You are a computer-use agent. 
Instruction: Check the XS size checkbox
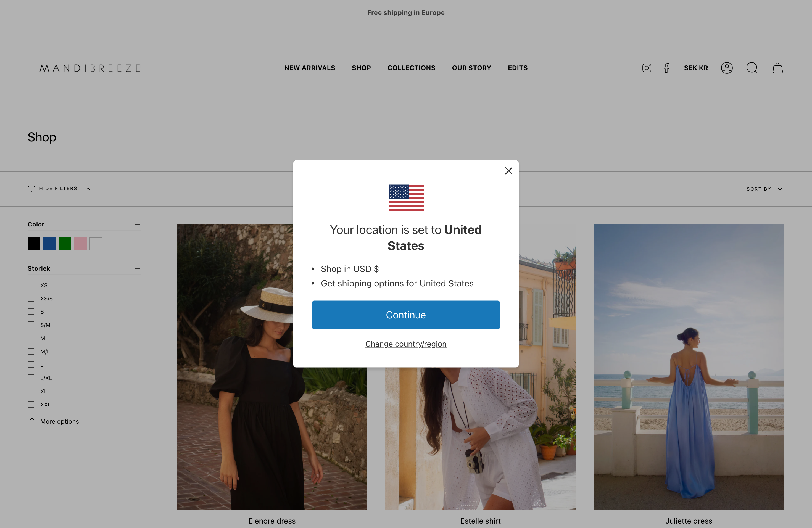click(x=31, y=285)
